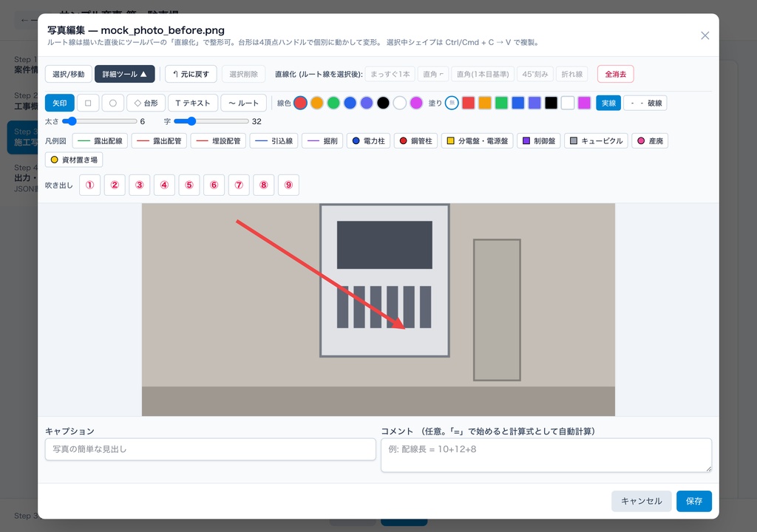This screenshot has width=757, height=532.
Task: Enable 実線 solid line style
Action: (x=608, y=103)
